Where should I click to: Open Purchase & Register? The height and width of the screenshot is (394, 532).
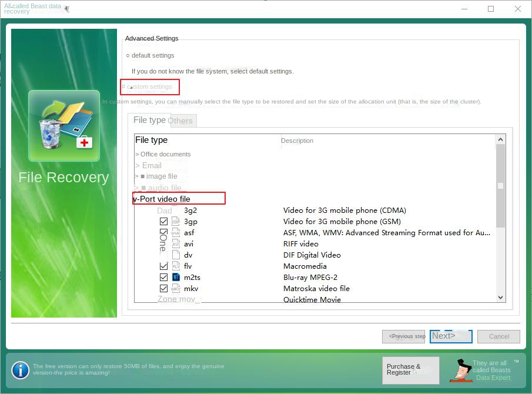(410, 370)
